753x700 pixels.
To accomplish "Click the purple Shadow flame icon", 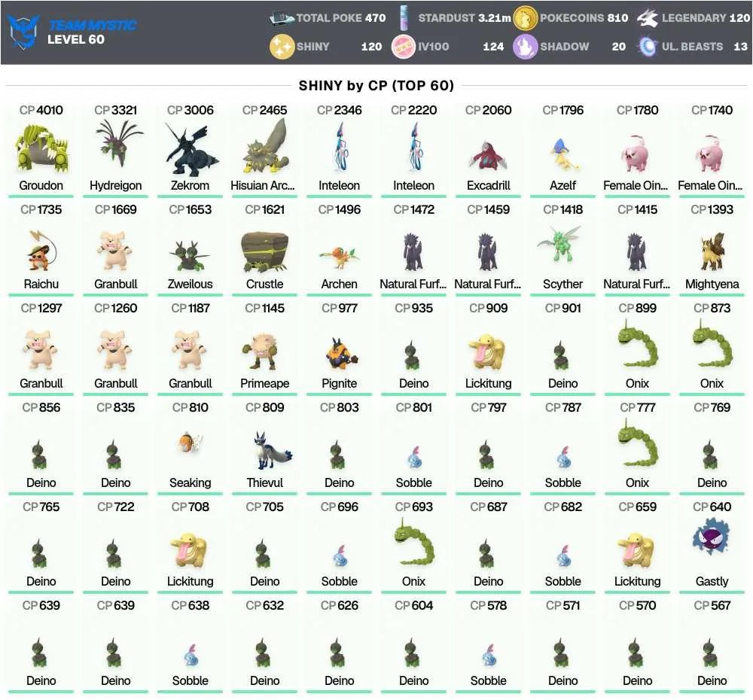I will point(525,47).
